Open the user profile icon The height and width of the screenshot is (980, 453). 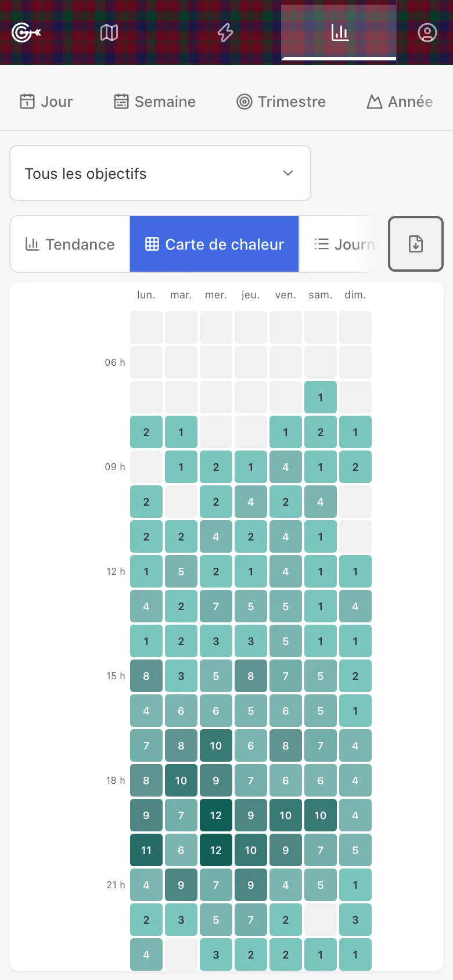point(427,33)
